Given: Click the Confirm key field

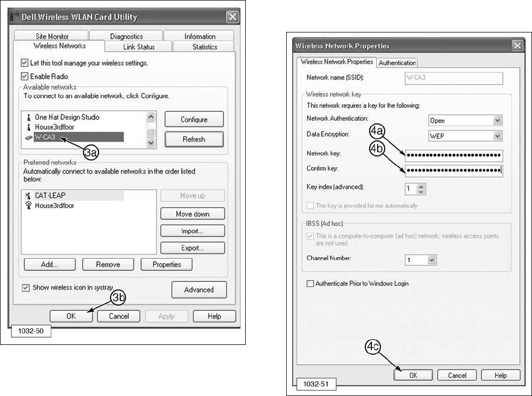Looking at the screenshot, I should coord(454,170).
